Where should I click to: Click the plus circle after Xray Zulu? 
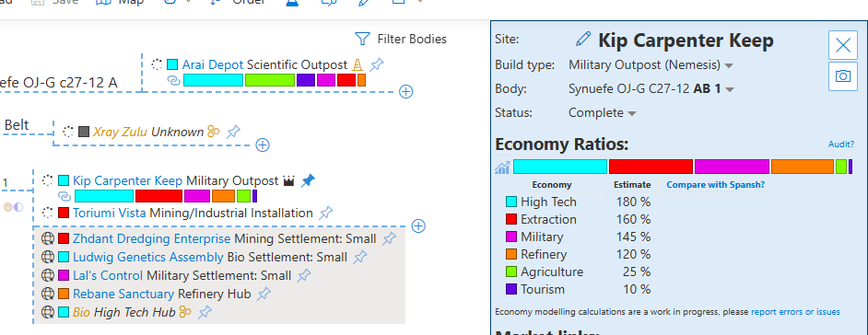263,145
